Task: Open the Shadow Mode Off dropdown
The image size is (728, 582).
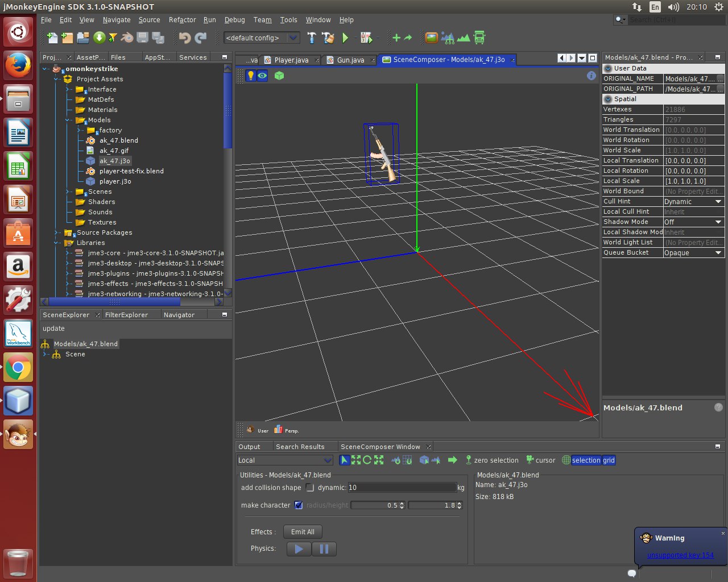Action: click(693, 222)
